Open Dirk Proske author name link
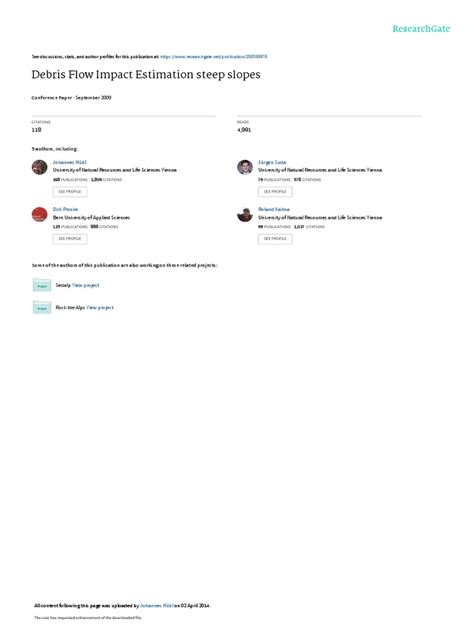 [x=65, y=209]
